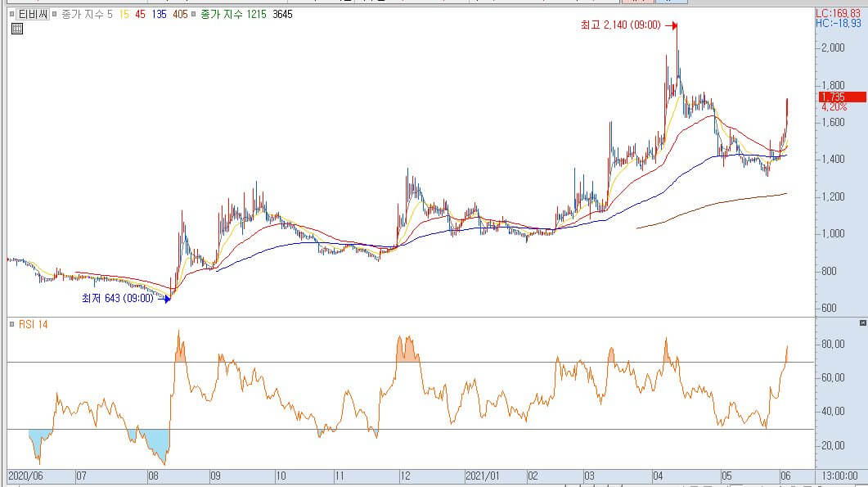Click the 2,000 price axis label
The width and height of the screenshot is (868, 487).
click(x=833, y=47)
